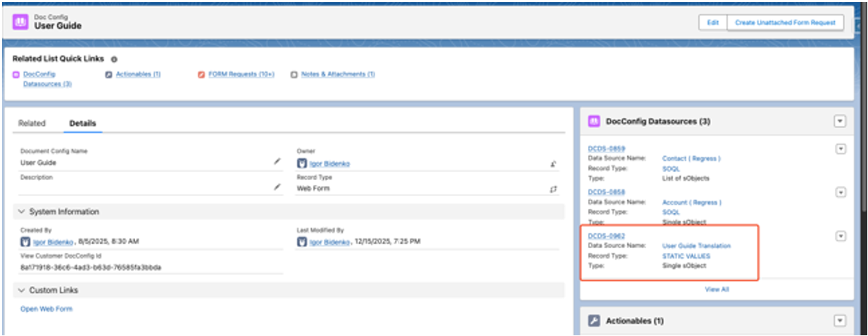Viewport: 868px width, 336px height.
Task: Click the DocConfig Datasources panel header icon
Action: pyautogui.click(x=593, y=122)
